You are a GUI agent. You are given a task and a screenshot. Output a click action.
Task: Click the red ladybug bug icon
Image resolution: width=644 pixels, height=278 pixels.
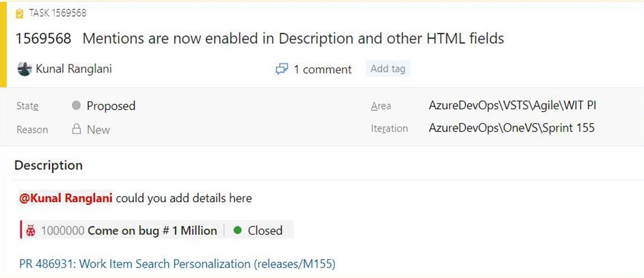[30, 230]
